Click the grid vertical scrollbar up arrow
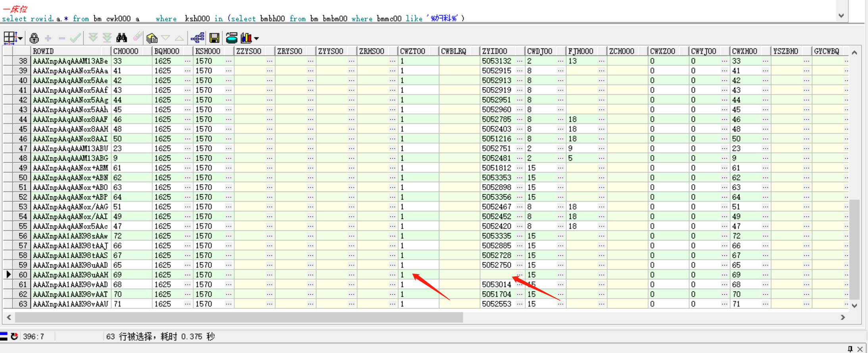The width and height of the screenshot is (868, 353). 855,52
